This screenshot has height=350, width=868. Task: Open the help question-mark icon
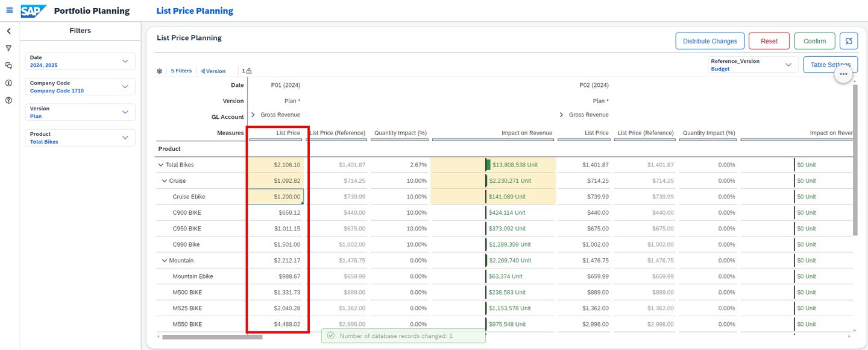point(9,100)
